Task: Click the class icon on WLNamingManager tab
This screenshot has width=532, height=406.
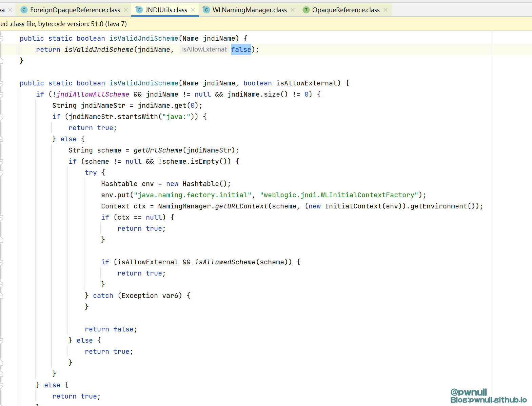Action: click(x=206, y=10)
